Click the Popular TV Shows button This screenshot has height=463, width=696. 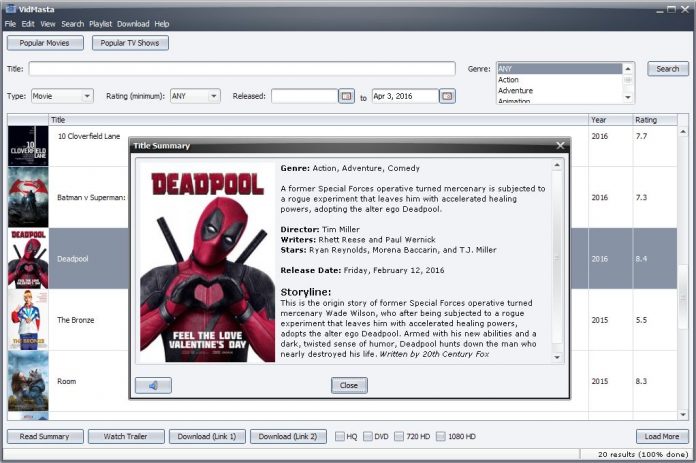(x=130, y=43)
